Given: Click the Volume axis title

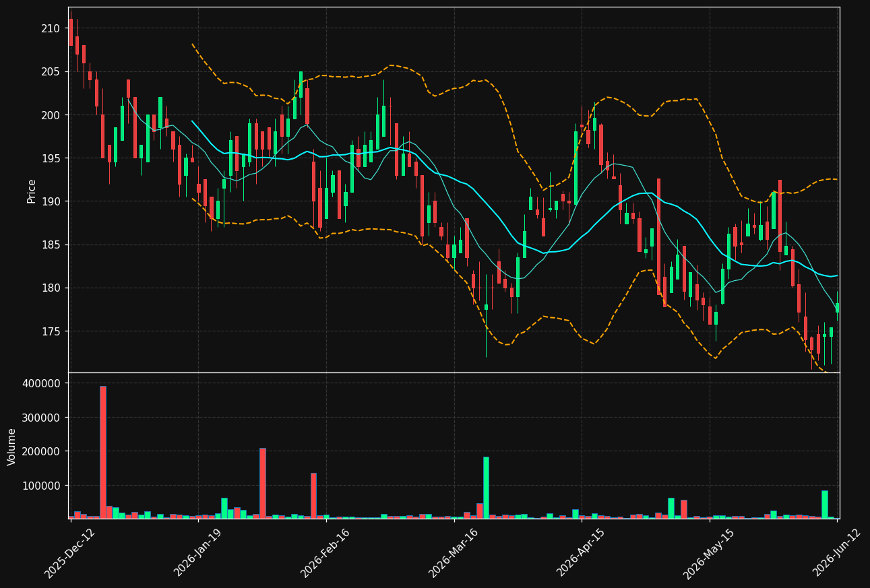Looking at the screenshot, I should (x=11, y=447).
